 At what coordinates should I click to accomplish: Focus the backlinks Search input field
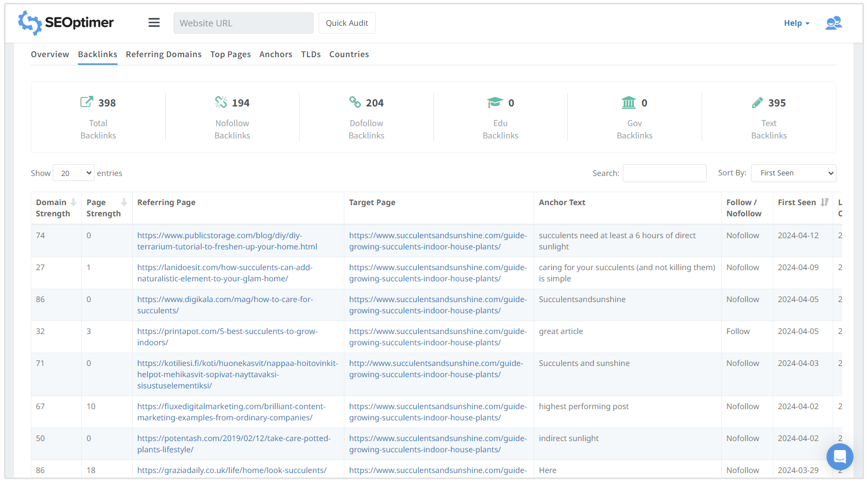point(664,173)
